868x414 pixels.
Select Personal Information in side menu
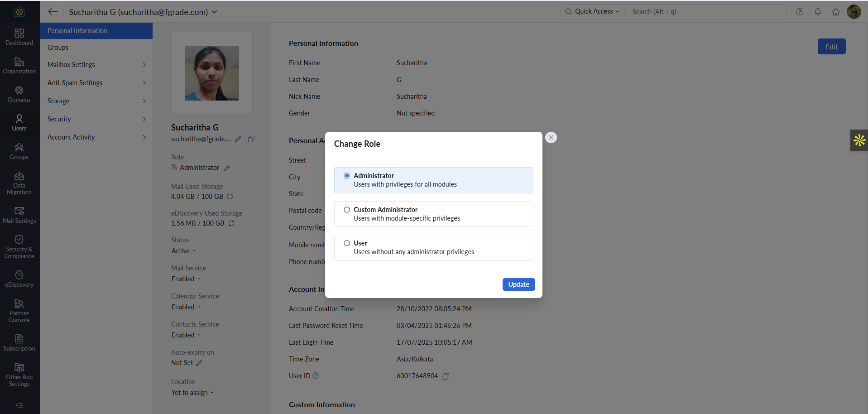tap(77, 31)
